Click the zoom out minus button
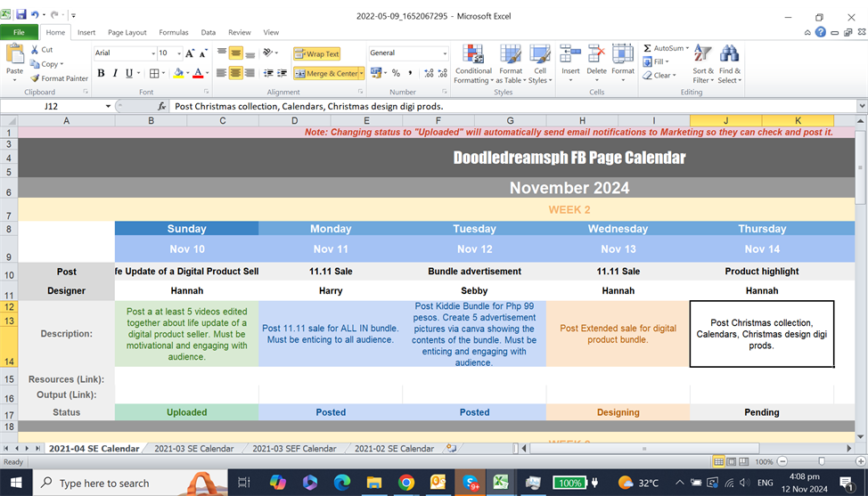The width and height of the screenshot is (868, 496). [782, 461]
